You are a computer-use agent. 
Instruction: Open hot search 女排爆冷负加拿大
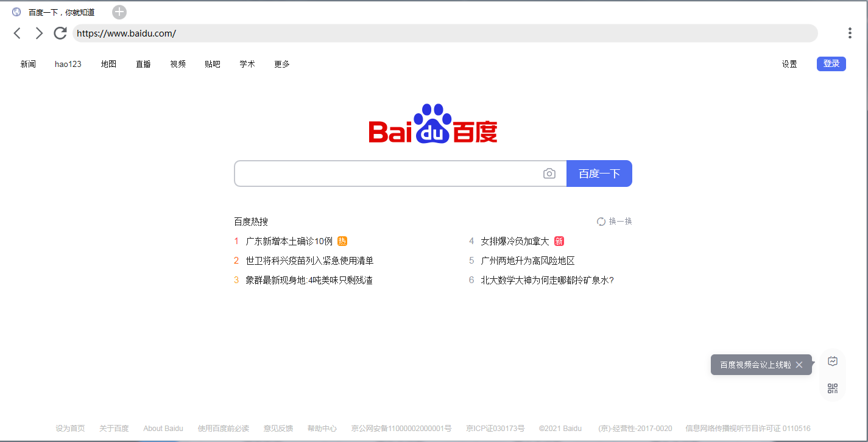coord(515,241)
